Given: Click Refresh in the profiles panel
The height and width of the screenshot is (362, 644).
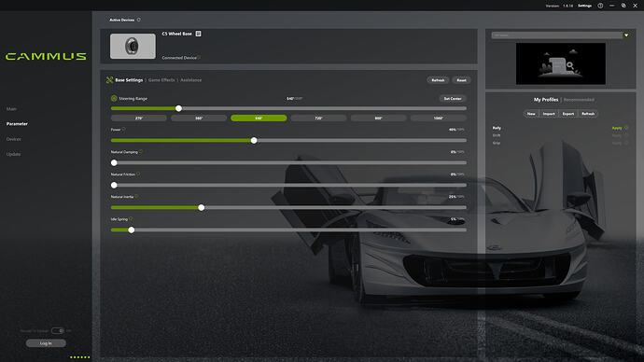Looking at the screenshot, I should pos(588,114).
